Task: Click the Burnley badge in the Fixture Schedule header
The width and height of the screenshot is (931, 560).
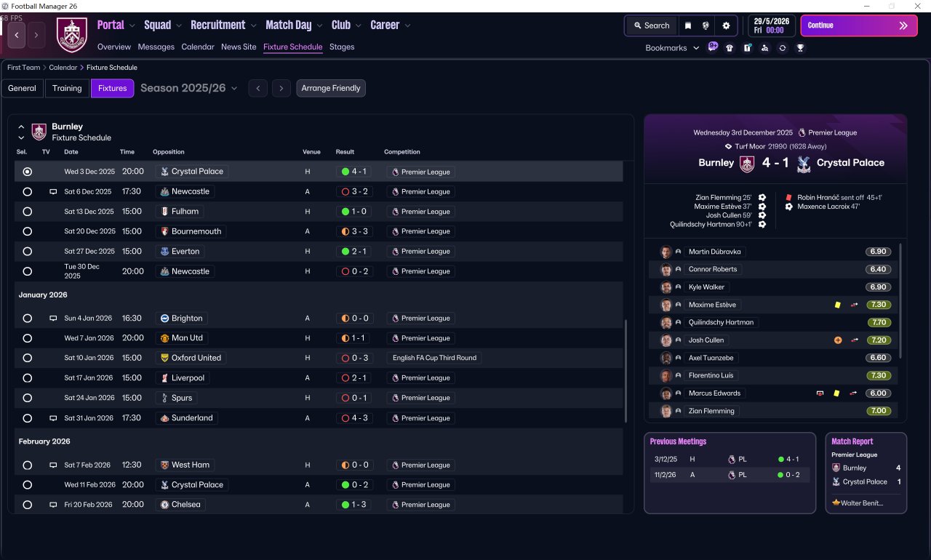Action: pyautogui.click(x=39, y=132)
